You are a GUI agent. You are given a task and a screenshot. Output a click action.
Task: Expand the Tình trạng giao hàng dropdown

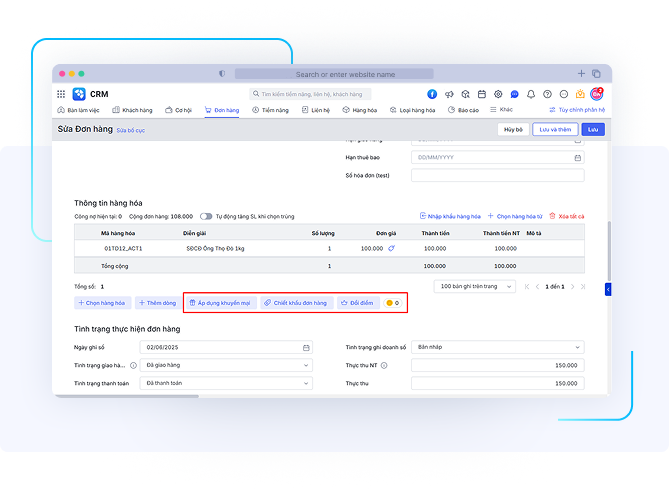pyautogui.click(x=306, y=365)
